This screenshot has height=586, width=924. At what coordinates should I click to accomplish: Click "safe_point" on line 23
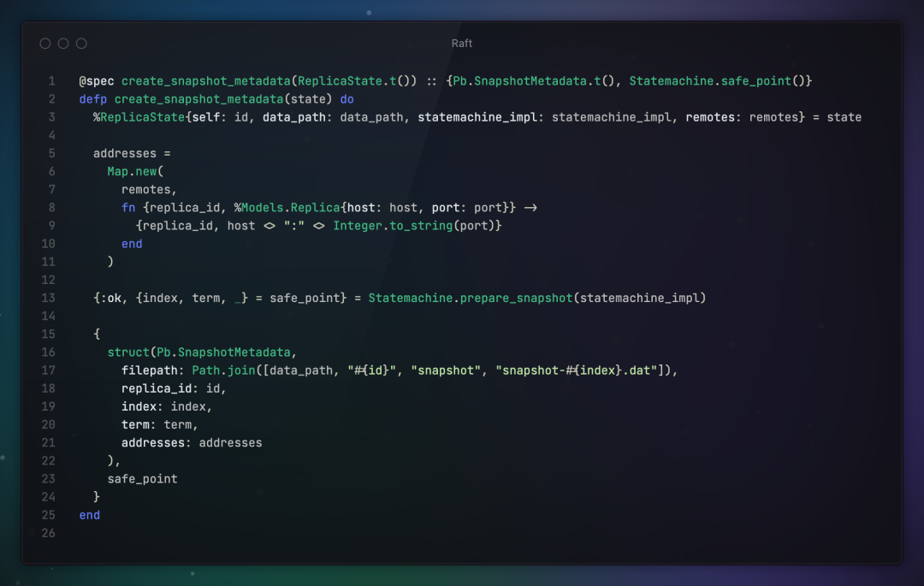click(143, 479)
